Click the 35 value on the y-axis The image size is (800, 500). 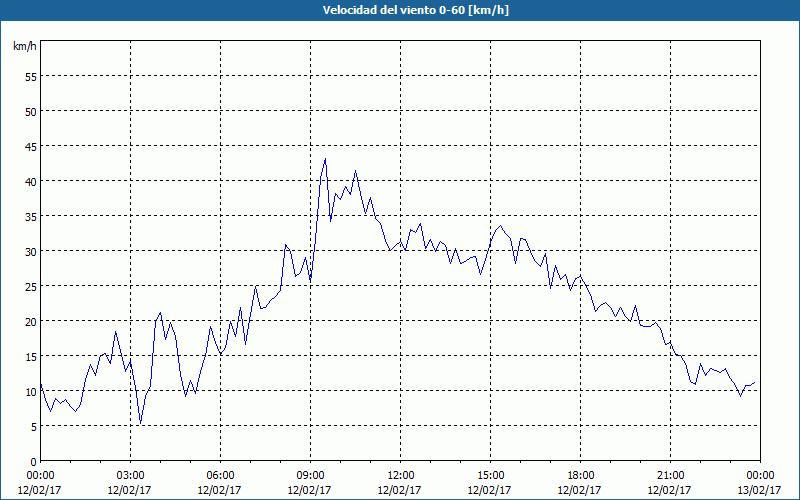[31, 217]
